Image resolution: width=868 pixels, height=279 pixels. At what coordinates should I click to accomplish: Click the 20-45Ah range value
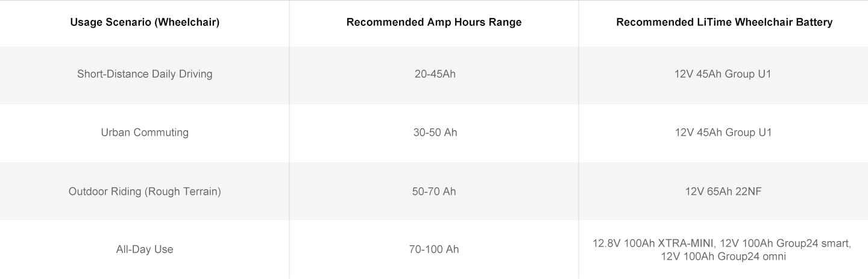[434, 74]
